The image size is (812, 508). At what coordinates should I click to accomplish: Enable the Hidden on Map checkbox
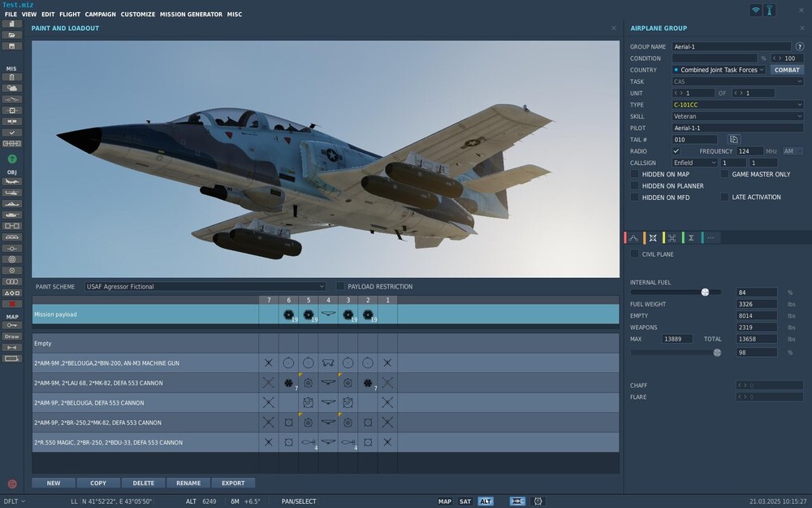pyautogui.click(x=635, y=174)
